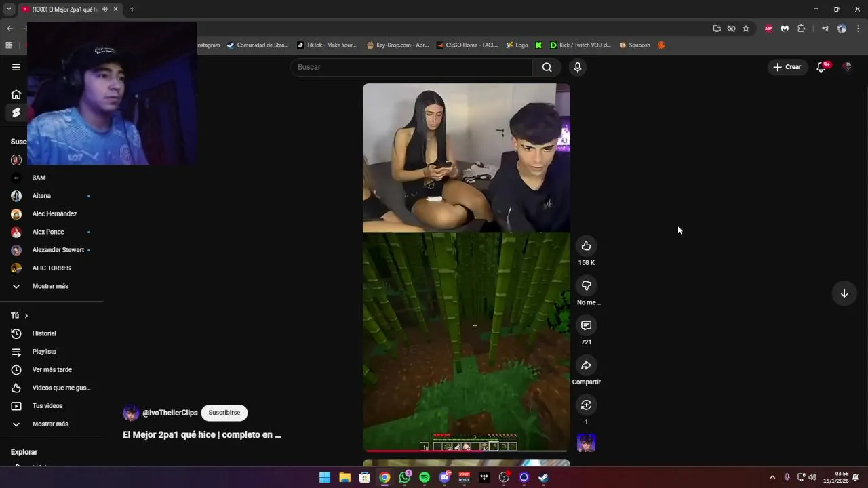Open ALIC TORRES subscription channel
Screen dimensions: 868x488
pos(52,268)
